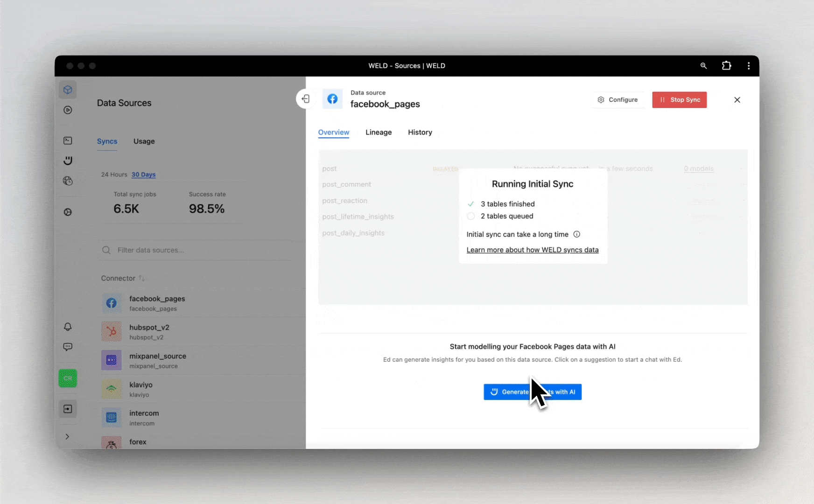
Task: Open the browser three-dot menu
Action: click(749, 66)
